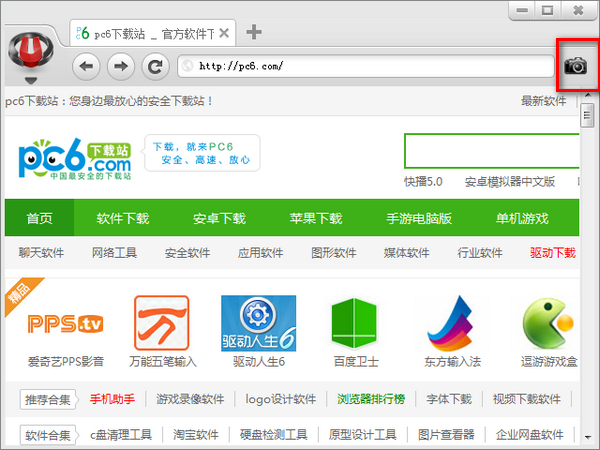Open the 原型设计工具 link
The image size is (600, 450).
[362, 435]
